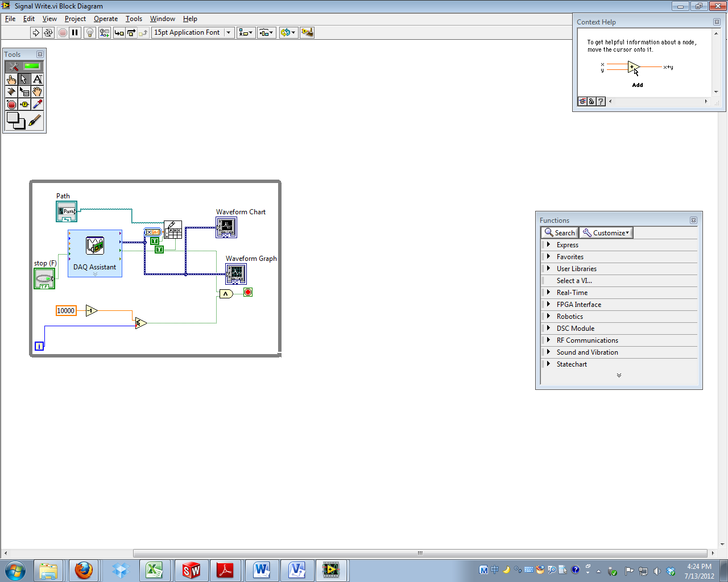Click the Run Continuously button
728x582 pixels.
coord(48,32)
